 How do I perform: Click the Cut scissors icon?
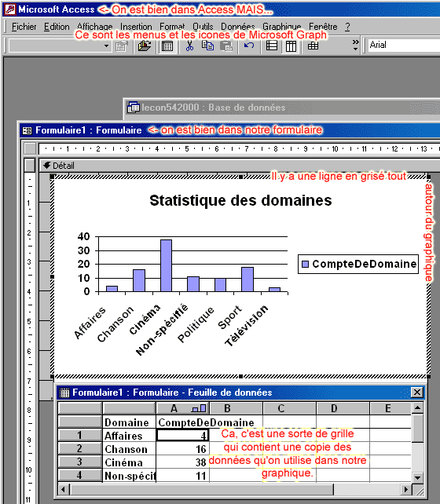pos(189,46)
